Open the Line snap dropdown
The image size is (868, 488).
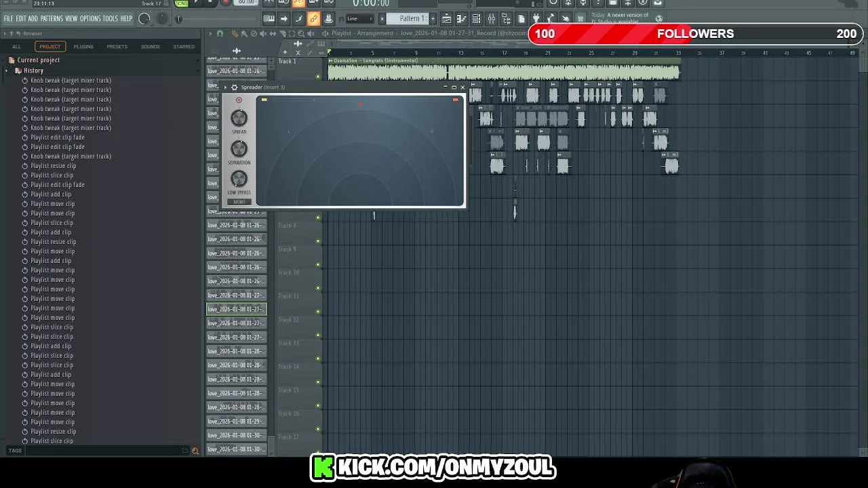(x=360, y=18)
